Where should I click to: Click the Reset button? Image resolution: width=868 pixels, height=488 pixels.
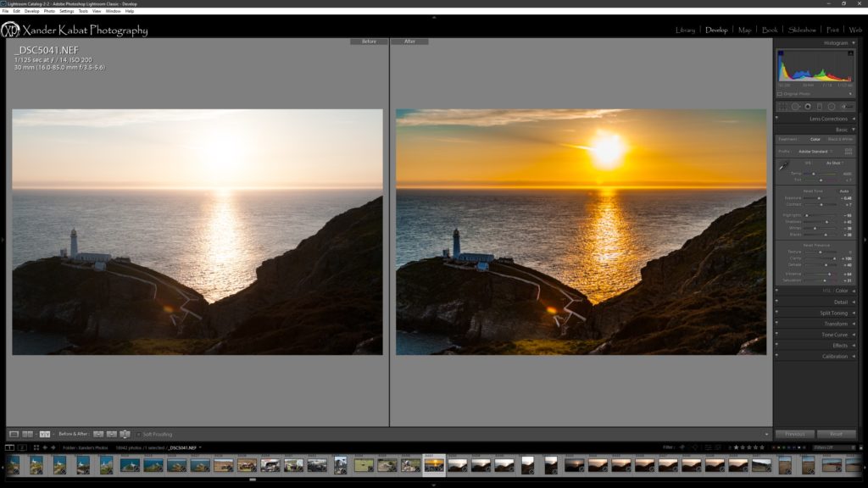836,434
